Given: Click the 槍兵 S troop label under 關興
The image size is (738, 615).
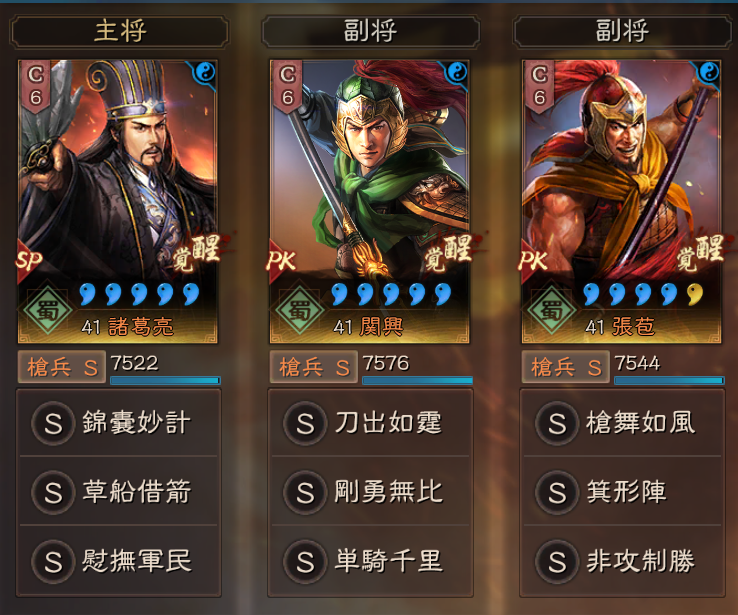Looking at the screenshot, I should click(313, 367).
